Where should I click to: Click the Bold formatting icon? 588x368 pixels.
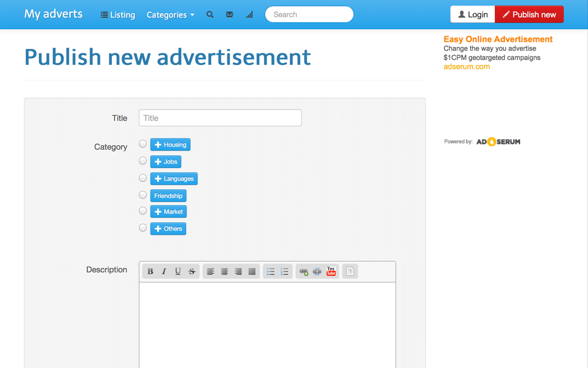(x=150, y=271)
